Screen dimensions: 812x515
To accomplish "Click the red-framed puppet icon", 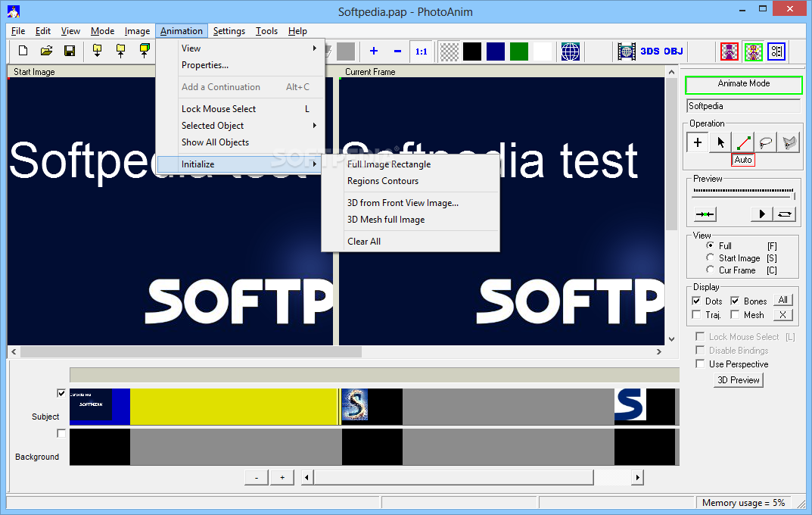I will 730,51.
